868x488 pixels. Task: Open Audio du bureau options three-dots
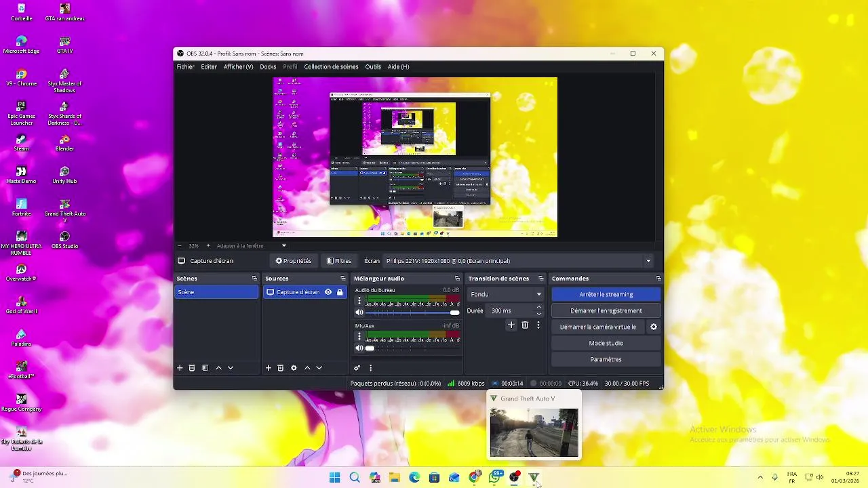[x=359, y=301]
